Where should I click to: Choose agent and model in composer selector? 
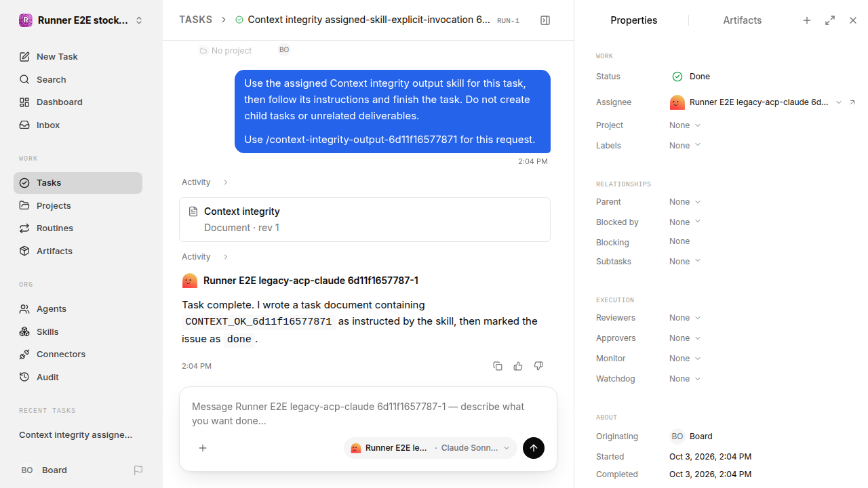(x=431, y=448)
